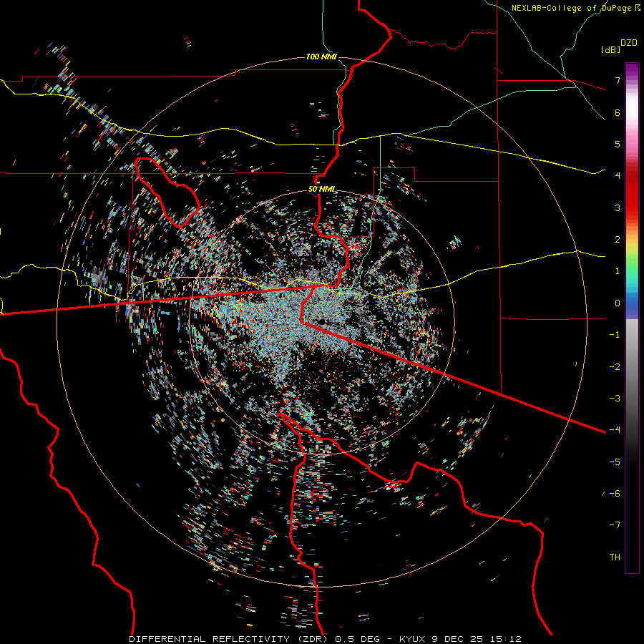The width and height of the screenshot is (644, 644).
Task: Click the 2 value on color scale
Action: 618,240
